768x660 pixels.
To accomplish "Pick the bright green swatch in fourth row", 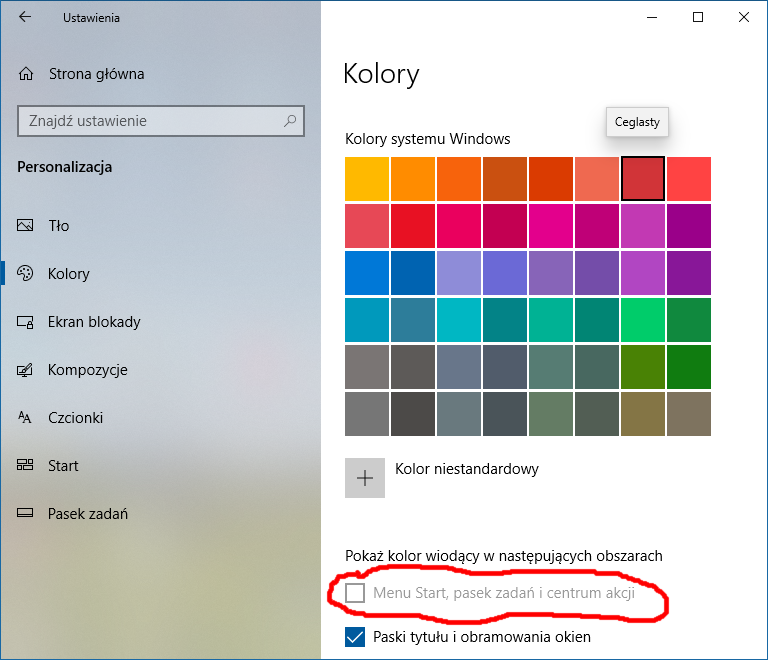I will (x=643, y=320).
